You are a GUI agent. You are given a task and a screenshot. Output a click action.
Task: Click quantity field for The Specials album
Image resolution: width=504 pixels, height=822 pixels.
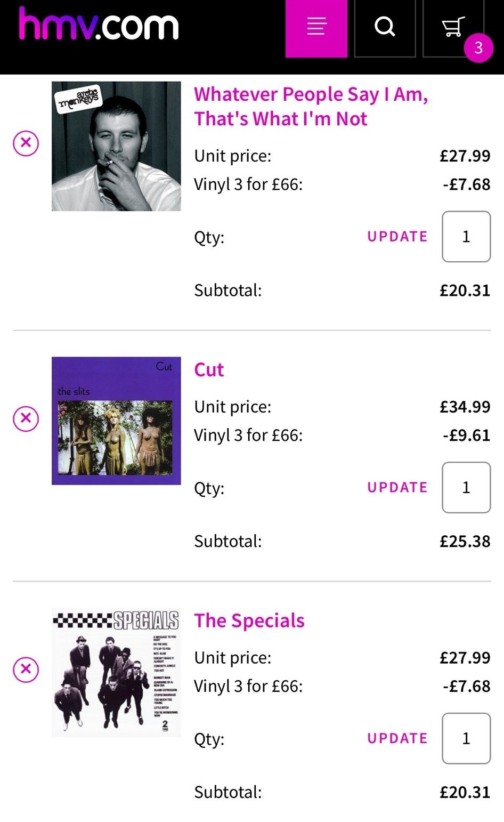[x=466, y=738]
